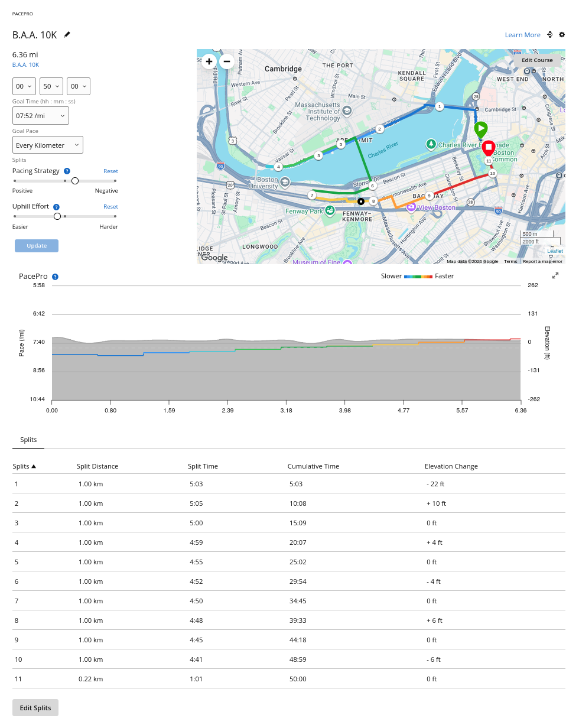Select kilometer marker 5 on map
The width and height of the screenshot is (579, 728).
click(x=341, y=144)
